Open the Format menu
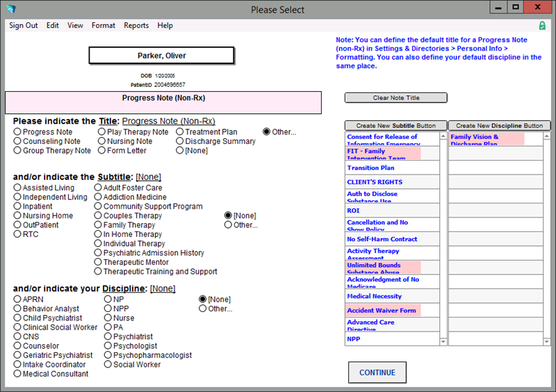 coord(104,26)
